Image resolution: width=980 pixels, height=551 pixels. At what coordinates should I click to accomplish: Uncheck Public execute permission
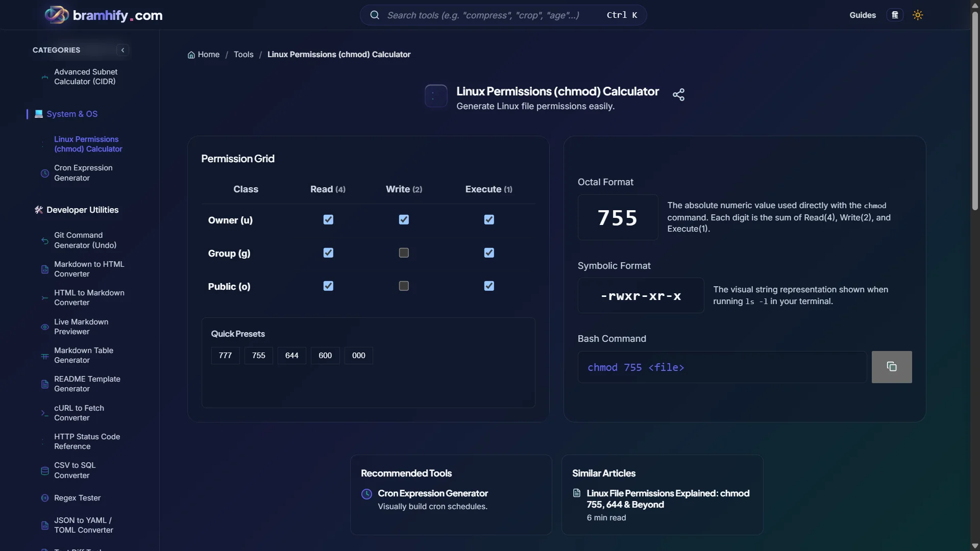tap(489, 286)
